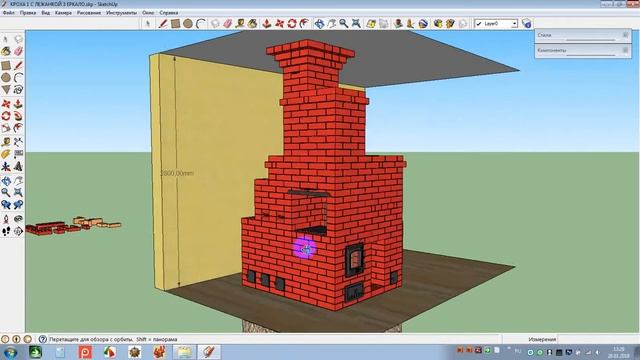Click the status bar help question icon

[42, 339]
